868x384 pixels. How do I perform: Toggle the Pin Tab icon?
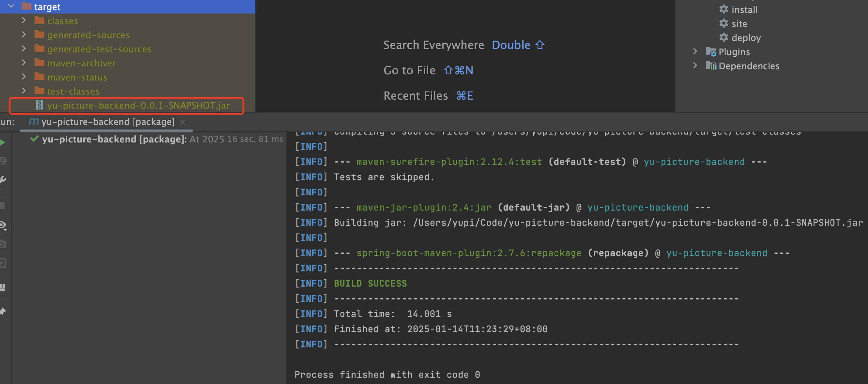(x=3, y=311)
